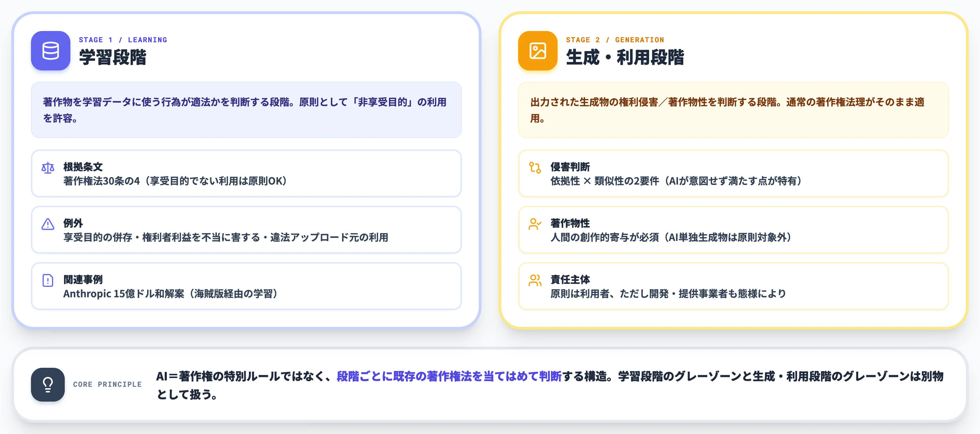Click the 侵害判断 card title
980x434 pixels.
click(x=570, y=167)
